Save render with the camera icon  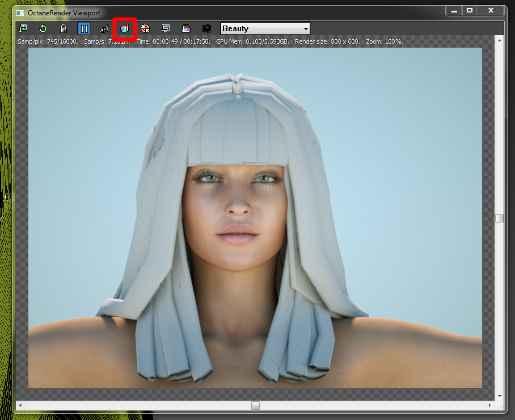point(206,28)
